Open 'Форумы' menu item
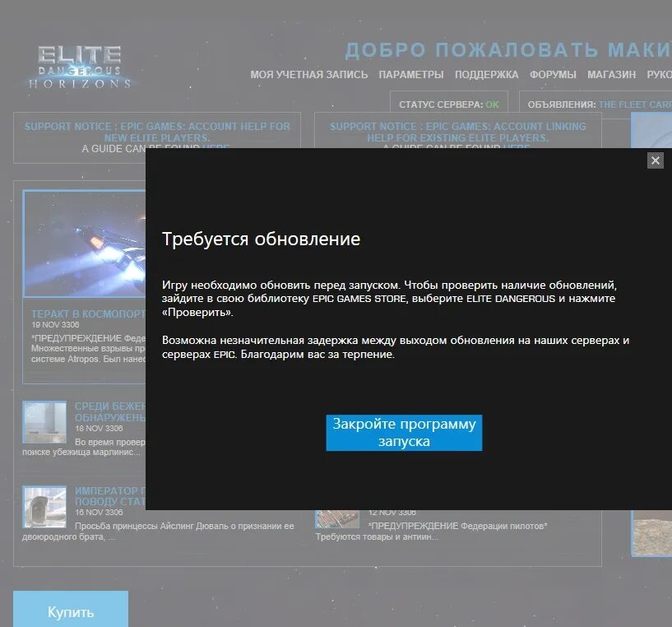672x627 pixels. (x=553, y=75)
